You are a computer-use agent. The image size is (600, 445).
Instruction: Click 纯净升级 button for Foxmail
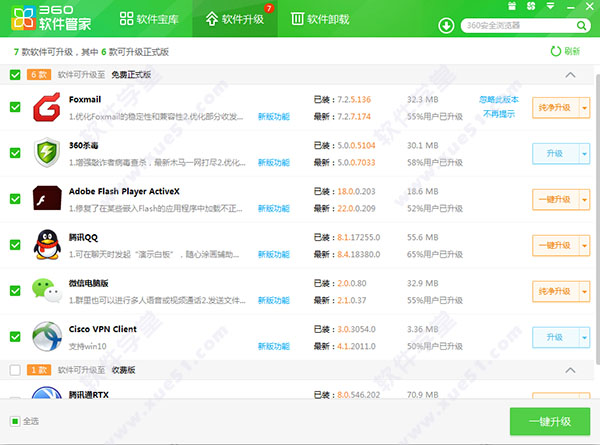coord(556,108)
